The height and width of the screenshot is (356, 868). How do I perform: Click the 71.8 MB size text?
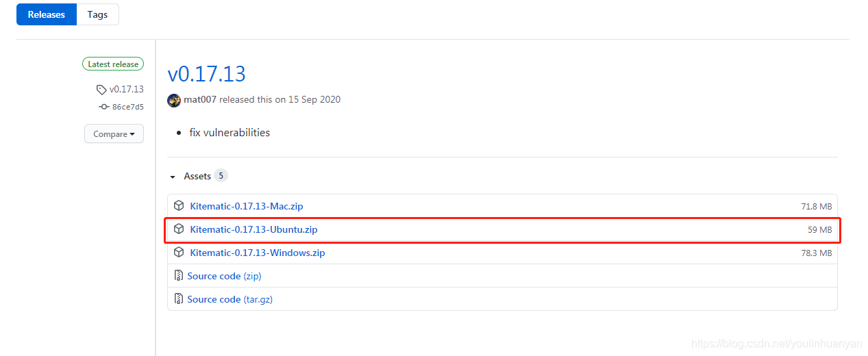tap(817, 206)
